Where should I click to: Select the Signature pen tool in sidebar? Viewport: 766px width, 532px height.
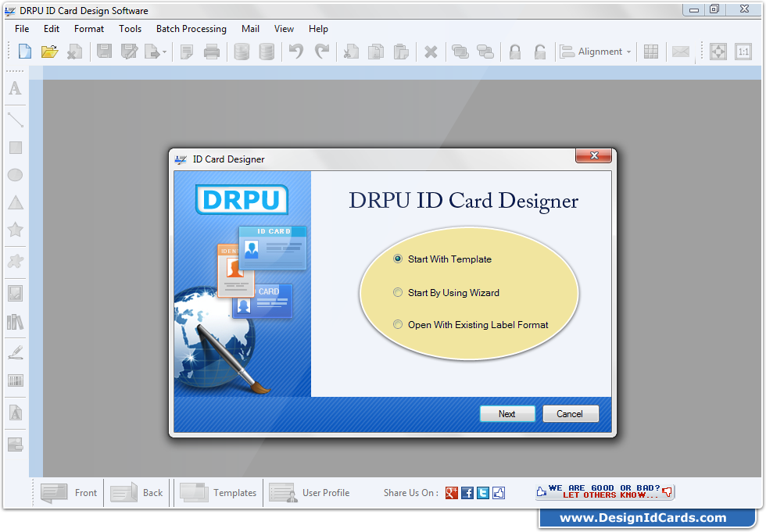coord(16,352)
